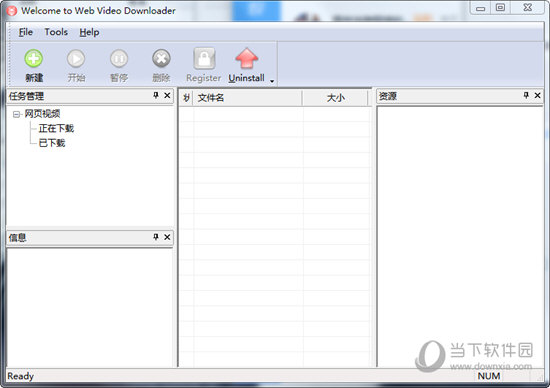Close the 信息 panel

[167, 237]
